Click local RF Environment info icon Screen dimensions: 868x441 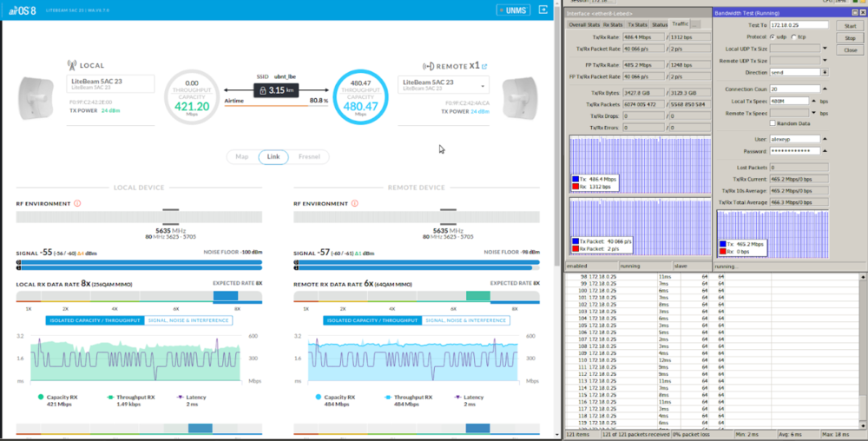click(x=77, y=203)
